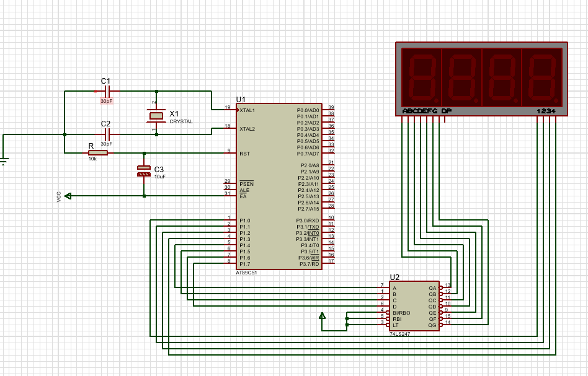The width and height of the screenshot is (588, 376).
Task: Click pin number 31 next to EA
Action: (x=227, y=194)
